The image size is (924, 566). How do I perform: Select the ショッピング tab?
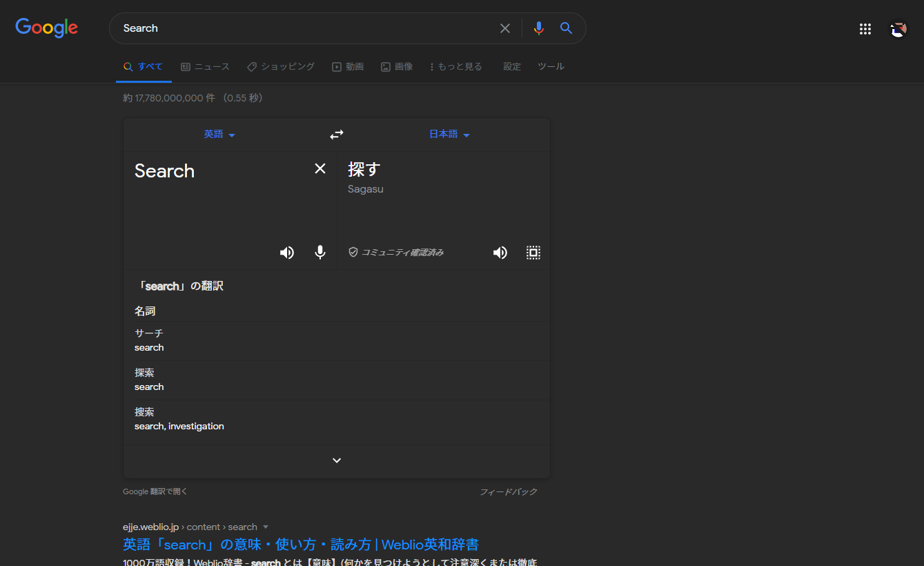point(281,66)
